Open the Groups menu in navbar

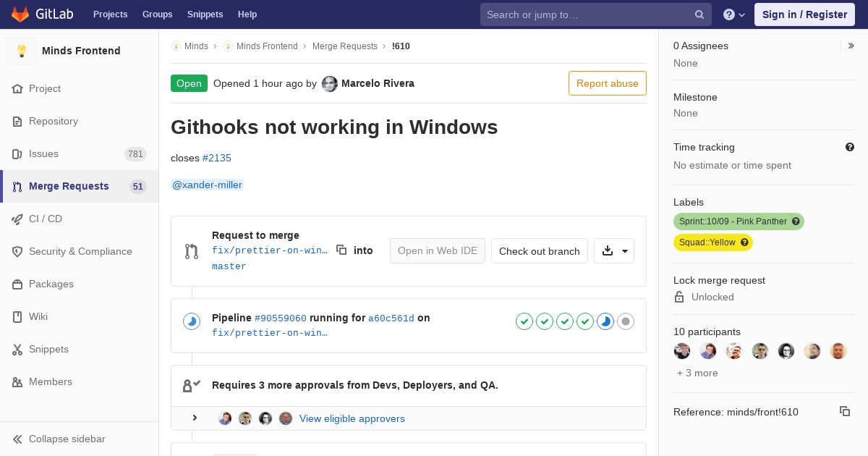point(157,14)
